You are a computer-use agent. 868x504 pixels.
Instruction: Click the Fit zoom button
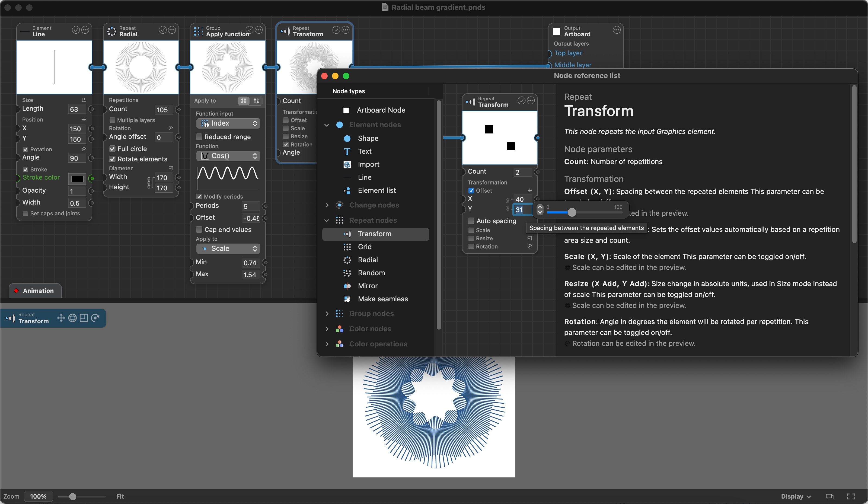[x=120, y=496]
